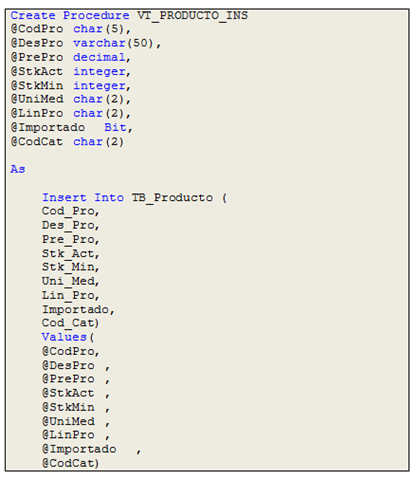Click the TB_Producto table name
418x480 pixels.
(172, 197)
